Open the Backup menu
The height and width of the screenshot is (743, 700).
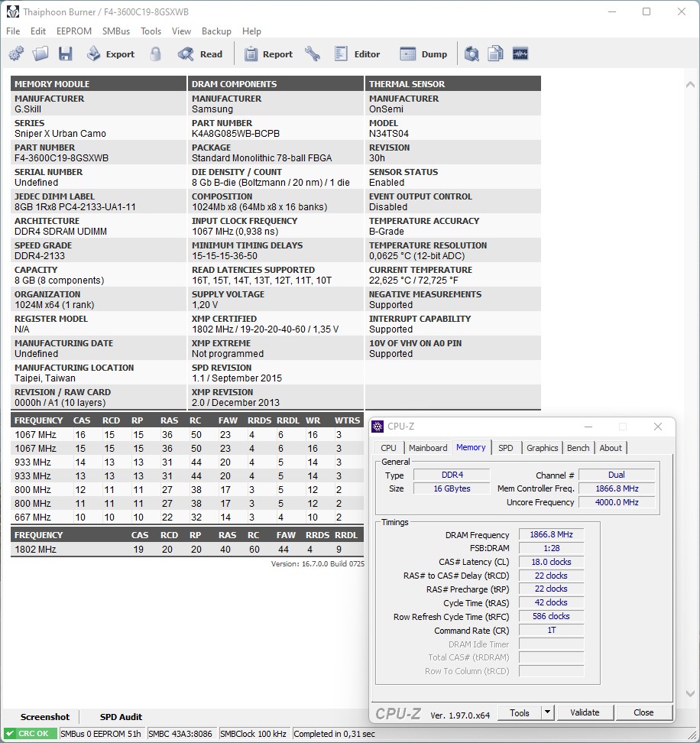tap(216, 31)
